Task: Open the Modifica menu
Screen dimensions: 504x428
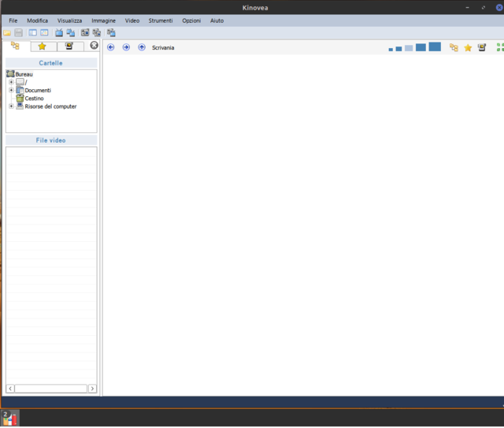Action: click(x=38, y=20)
